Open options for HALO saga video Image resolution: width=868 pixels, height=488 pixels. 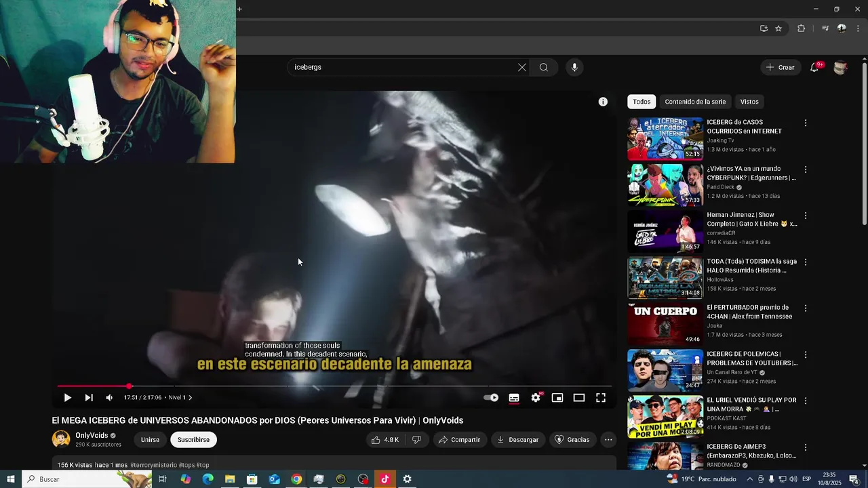806,262
